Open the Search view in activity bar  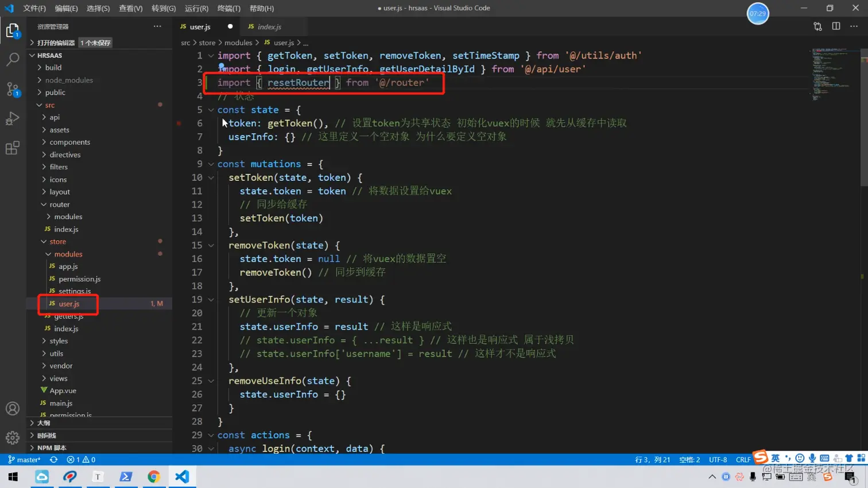click(x=13, y=59)
